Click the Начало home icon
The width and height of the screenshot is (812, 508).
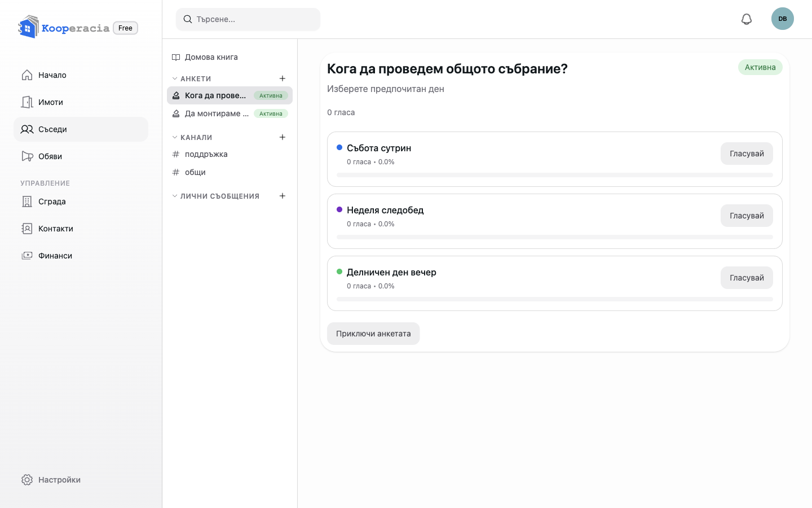(27, 75)
